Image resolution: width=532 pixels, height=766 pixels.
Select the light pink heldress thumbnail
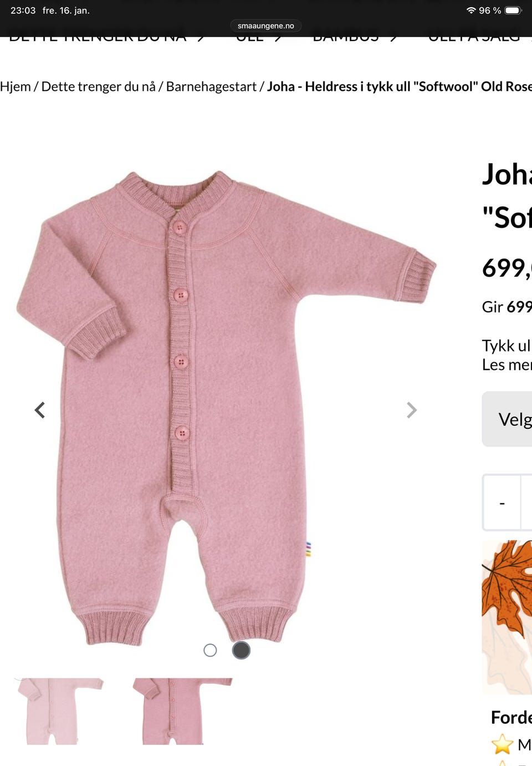click(x=59, y=711)
